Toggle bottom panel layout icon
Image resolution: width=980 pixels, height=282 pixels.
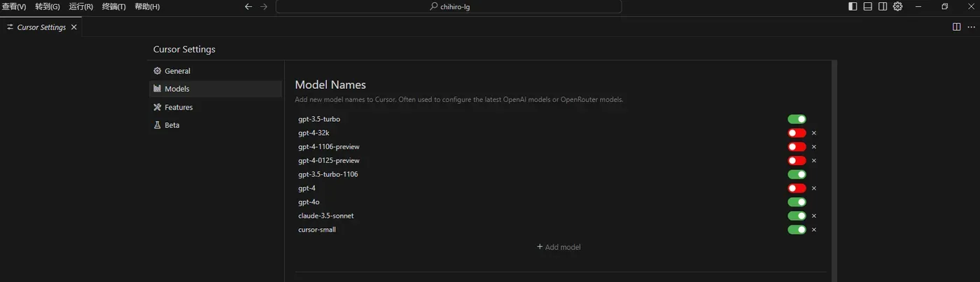[868, 6]
